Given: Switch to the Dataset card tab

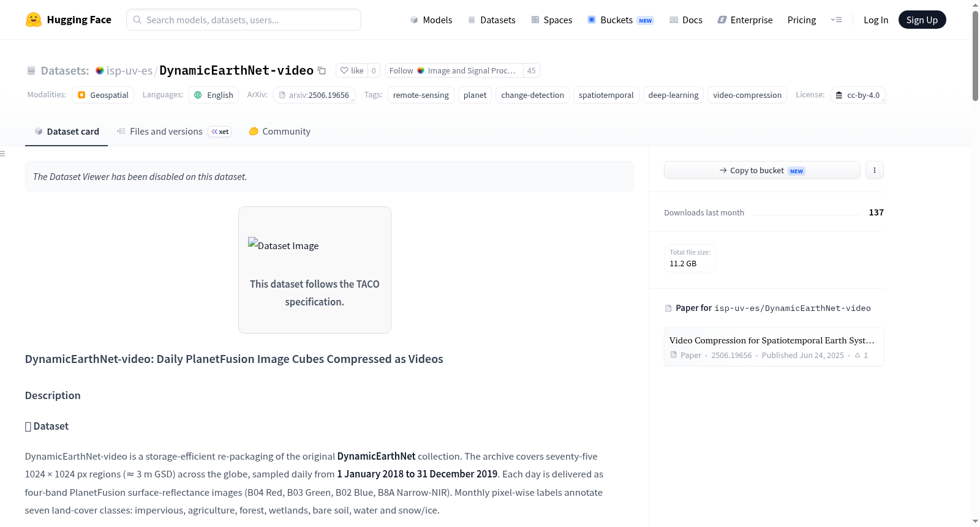Looking at the screenshot, I should tap(66, 131).
